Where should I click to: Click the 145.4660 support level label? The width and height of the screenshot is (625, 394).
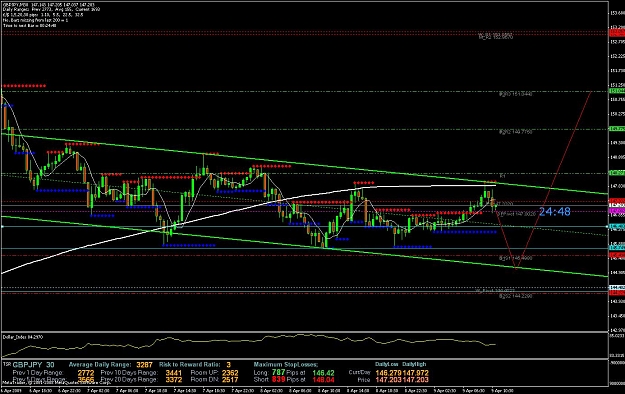pyautogui.click(x=515, y=258)
